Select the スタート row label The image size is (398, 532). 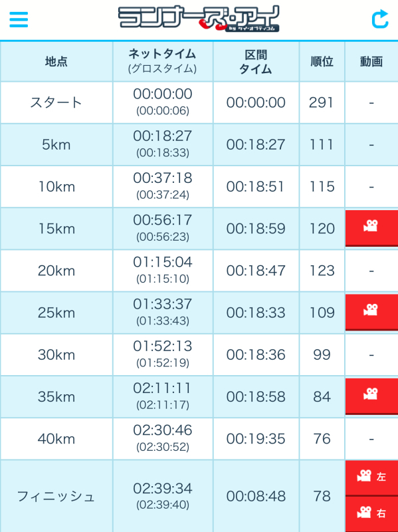[x=56, y=102]
